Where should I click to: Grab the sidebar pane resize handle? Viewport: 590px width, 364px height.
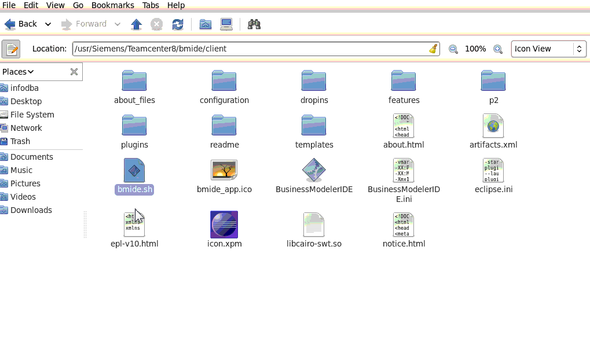pos(85,225)
